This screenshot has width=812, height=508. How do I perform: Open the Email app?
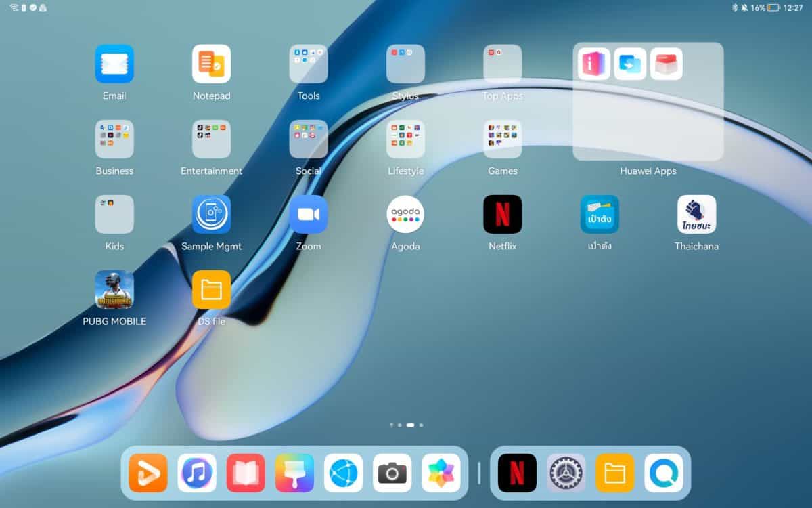(x=114, y=64)
